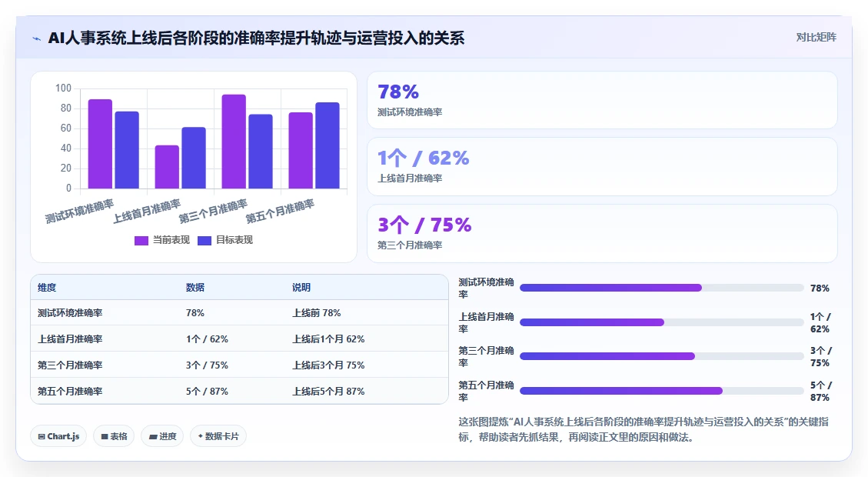Click the 1个 / 62% data card
This screenshot has height=477, width=868.
click(602, 167)
